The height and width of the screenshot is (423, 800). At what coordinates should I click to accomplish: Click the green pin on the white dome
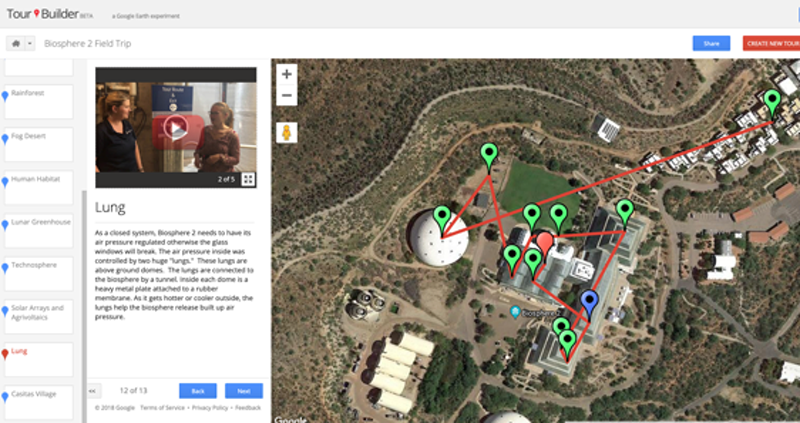click(x=442, y=219)
